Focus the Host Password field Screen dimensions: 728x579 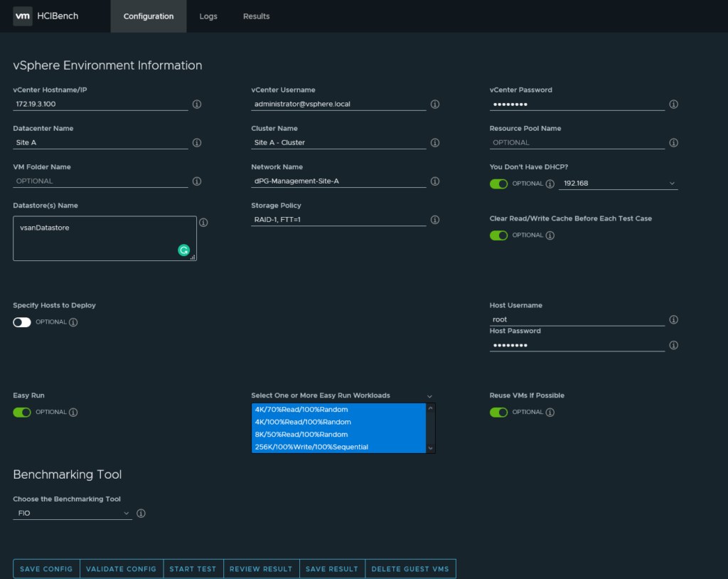coord(577,345)
